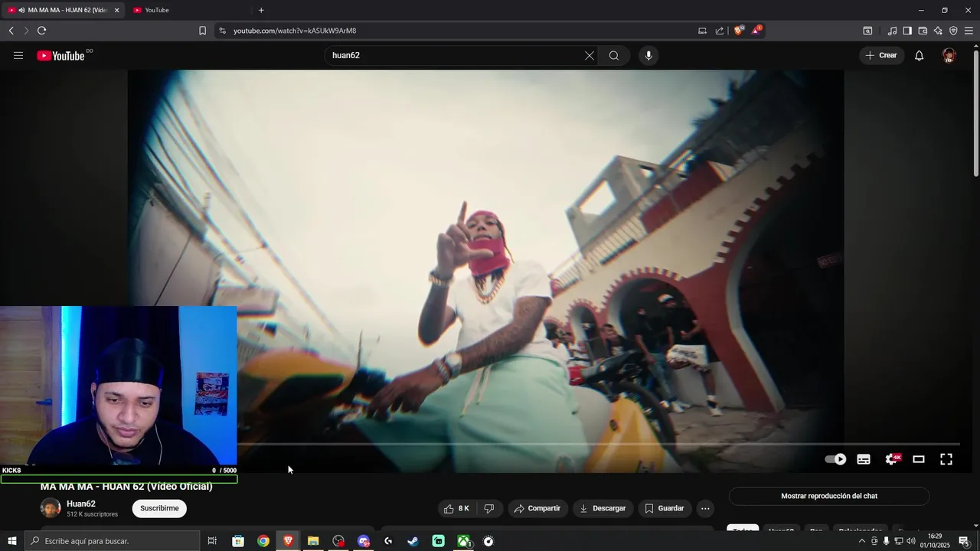
Task: Click the taskbar search box
Action: 112,541
